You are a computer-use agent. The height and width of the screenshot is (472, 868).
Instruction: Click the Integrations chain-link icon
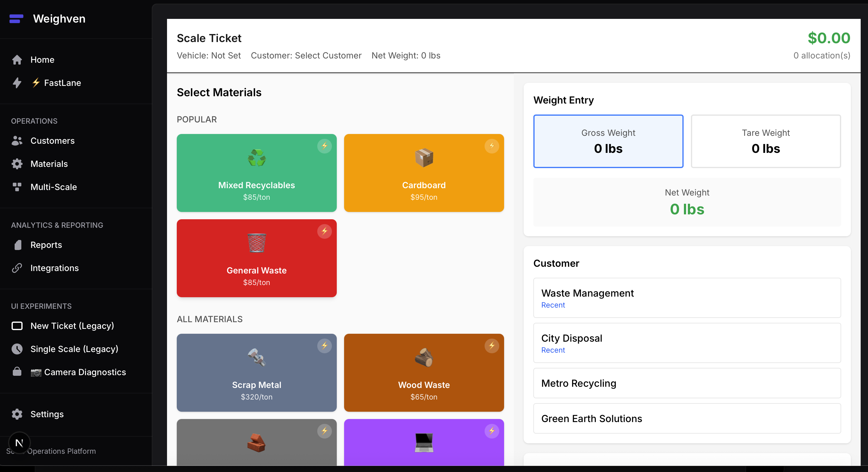pyautogui.click(x=17, y=268)
